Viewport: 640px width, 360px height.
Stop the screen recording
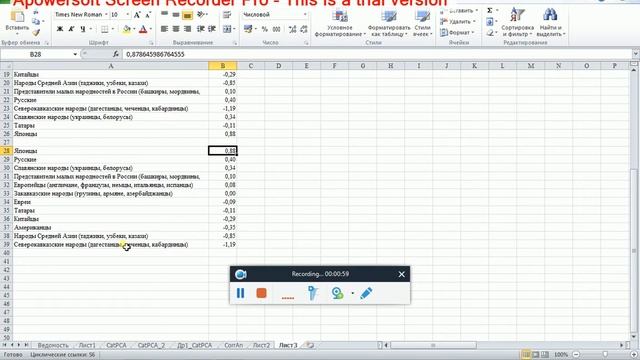(x=261, y=293)
